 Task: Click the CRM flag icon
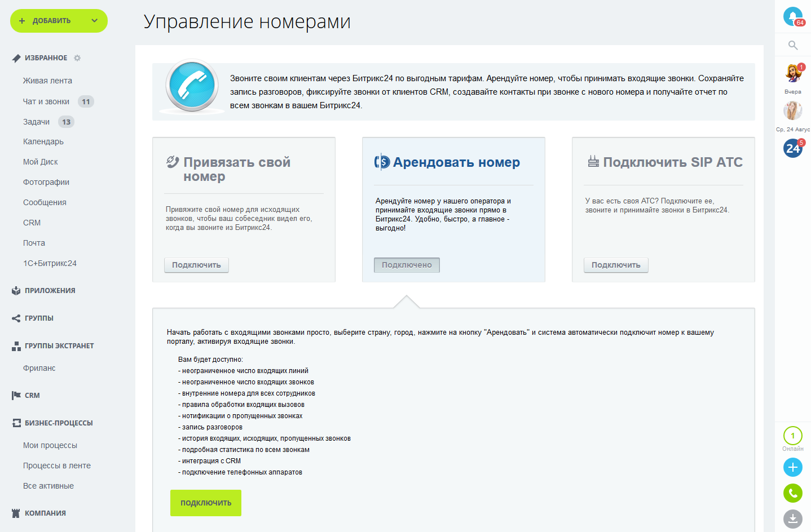click(x=16, y=396)
